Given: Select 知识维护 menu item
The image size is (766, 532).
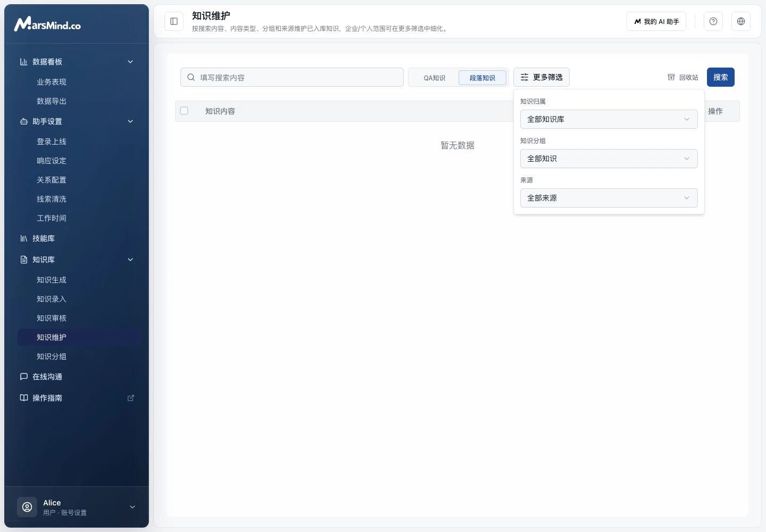Looking at the screenshot, I should pos(79,337).
